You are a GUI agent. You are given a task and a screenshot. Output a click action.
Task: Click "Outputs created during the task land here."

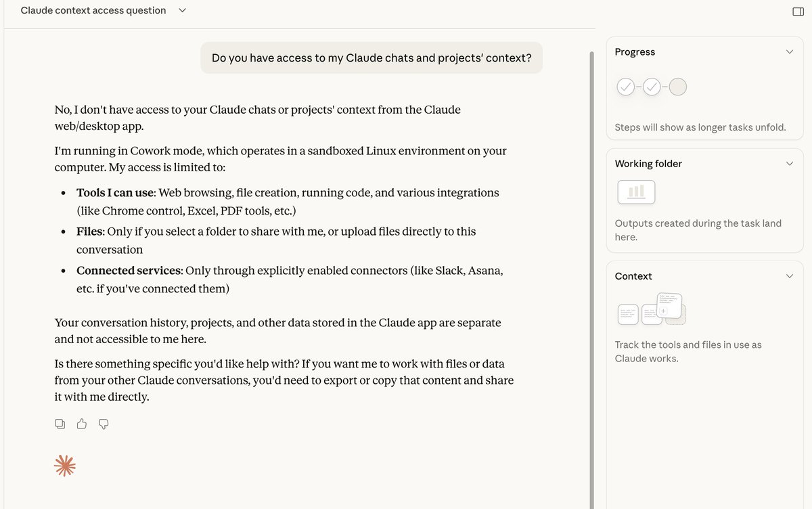coord(698,230)
